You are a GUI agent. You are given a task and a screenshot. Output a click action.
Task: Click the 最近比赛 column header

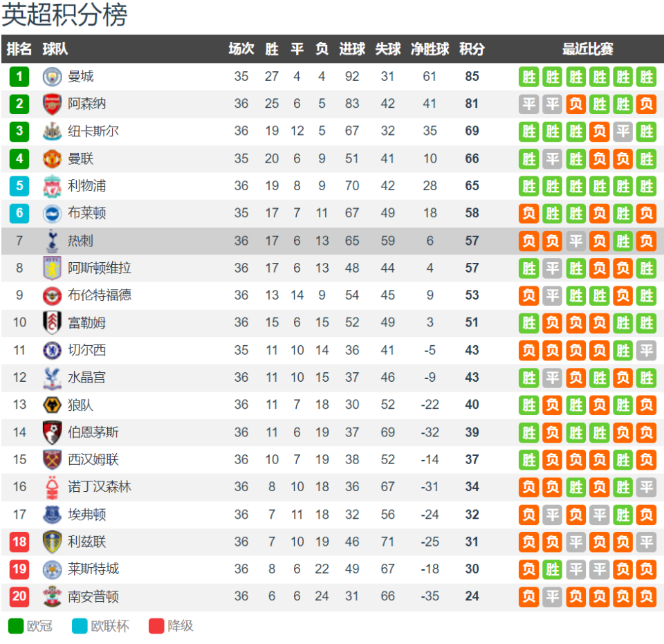tap(587, 49)
